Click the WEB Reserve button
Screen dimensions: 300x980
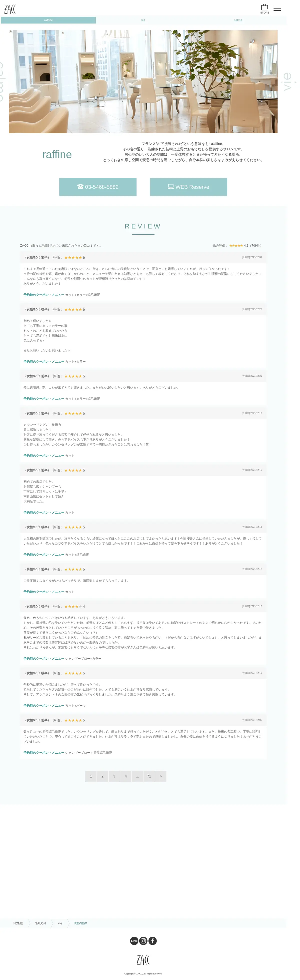[x=188, y=187]
